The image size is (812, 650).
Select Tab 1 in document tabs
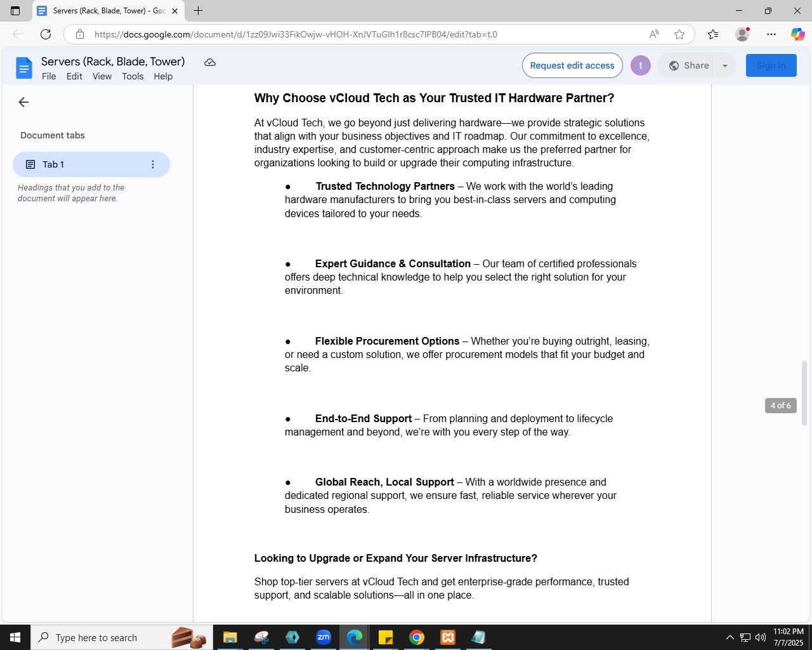[91, 164]
